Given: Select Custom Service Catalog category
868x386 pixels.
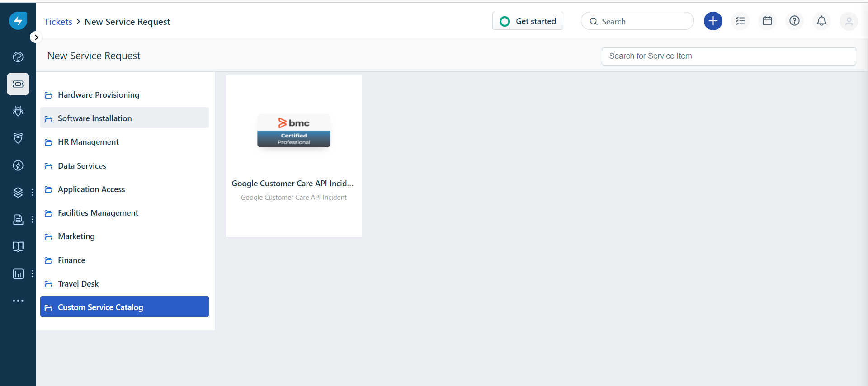Looking at the screenshot, I should click(x=124, y=306).
